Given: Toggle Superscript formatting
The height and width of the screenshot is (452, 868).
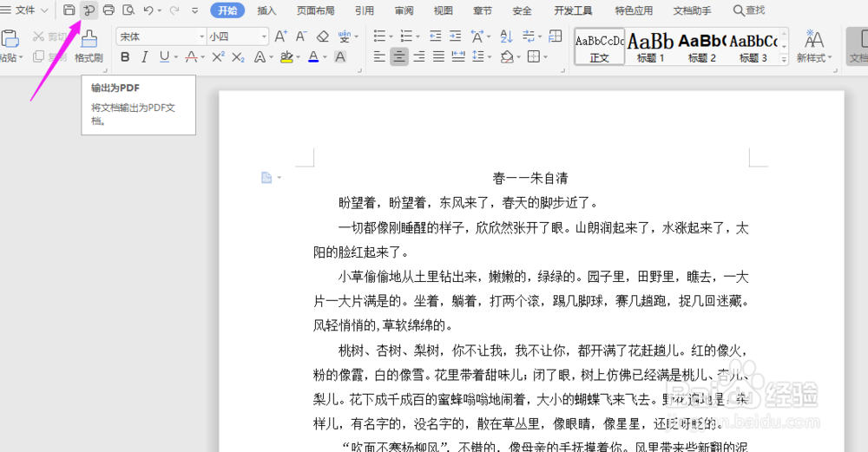Looking at the screenshot, I should click(x=218, y=56).
